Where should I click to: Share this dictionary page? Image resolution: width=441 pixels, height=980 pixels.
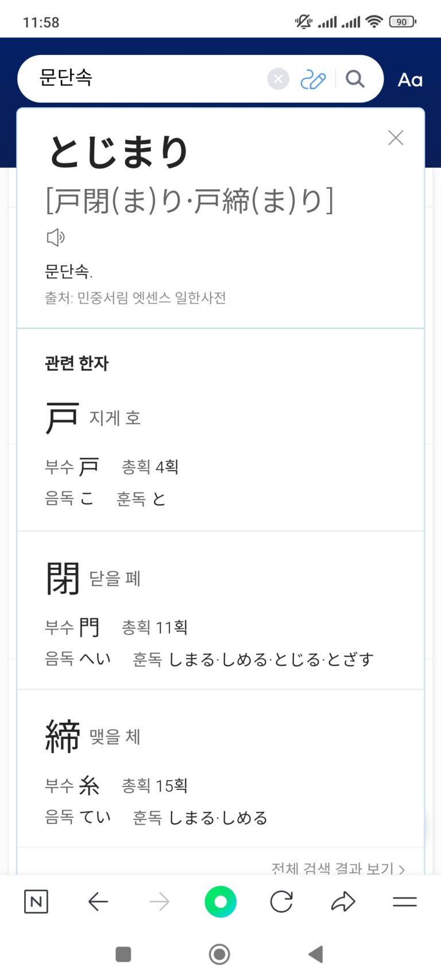pos(343,901)
